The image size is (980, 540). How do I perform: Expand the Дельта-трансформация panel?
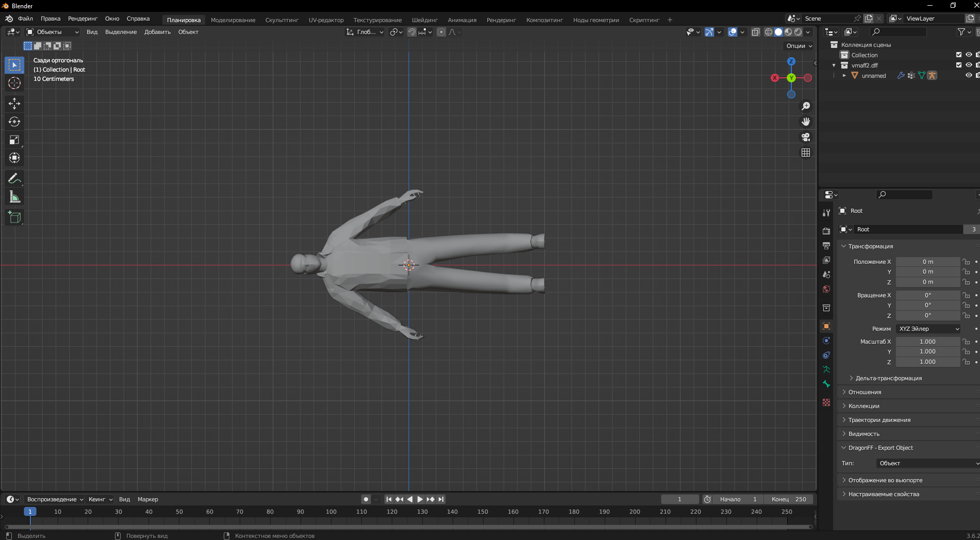pos(889,378)
